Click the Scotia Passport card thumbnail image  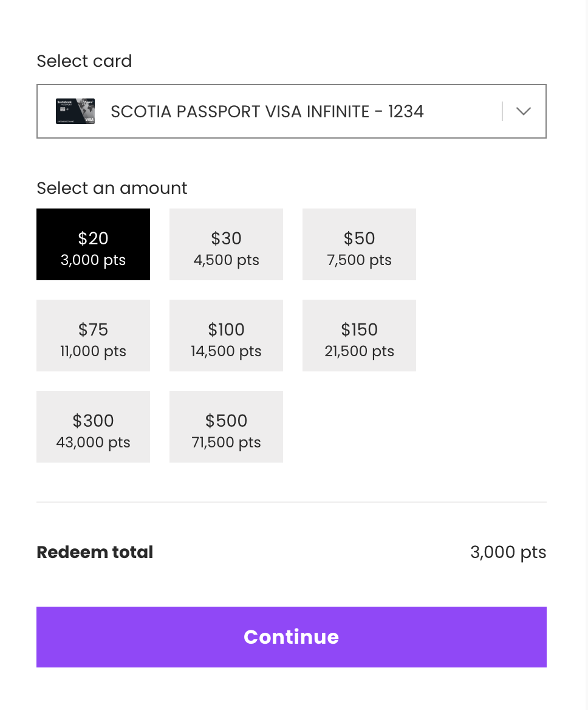pyautogui.click(x=75, y=111)
